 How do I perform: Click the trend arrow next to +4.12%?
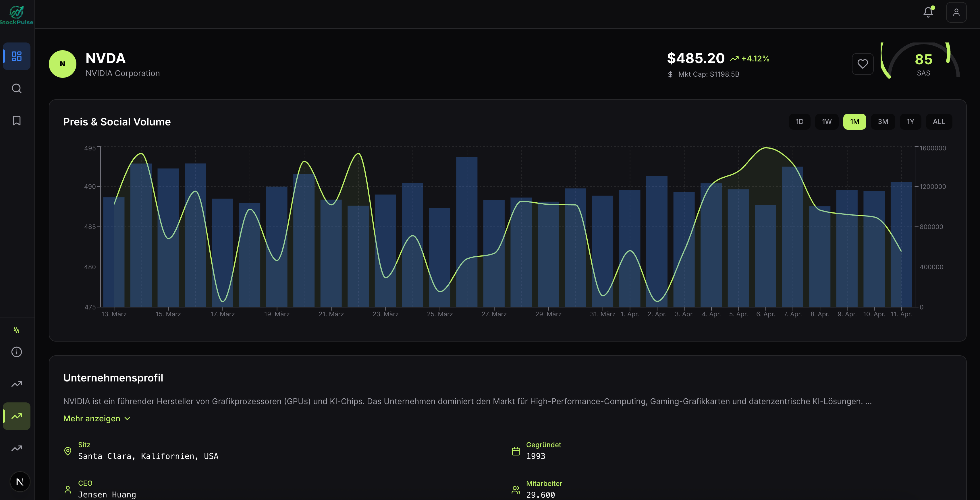pyautogui.click(x=734, y=59)
